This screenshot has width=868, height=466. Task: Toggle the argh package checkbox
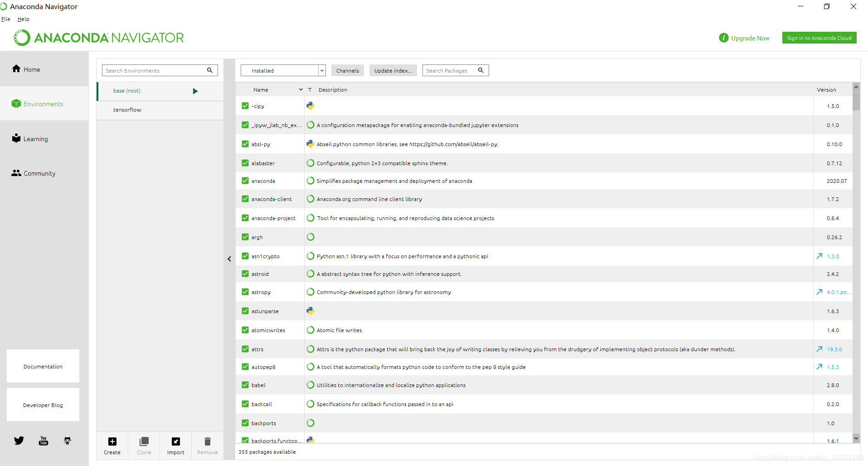[245, 237]
